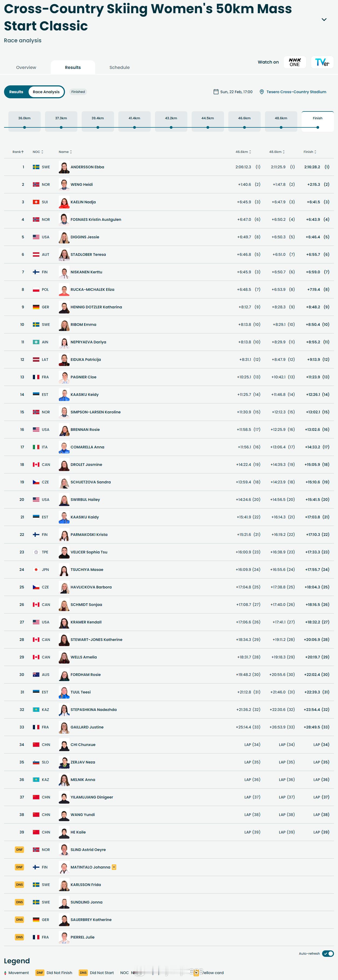The height and width of the screenshot is (980, 338).
Task: Click the yellow card icon beside MATINTALO Johanna
Action: pos(114,867)
